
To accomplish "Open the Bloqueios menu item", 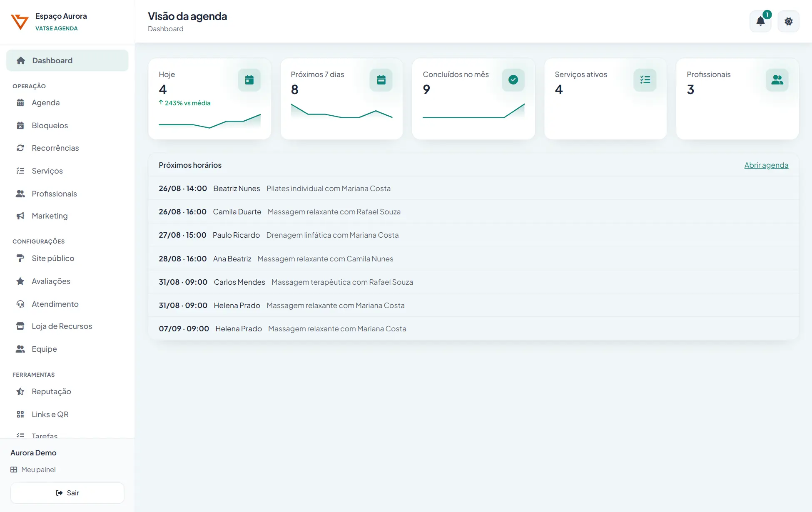I will [67, 126].
